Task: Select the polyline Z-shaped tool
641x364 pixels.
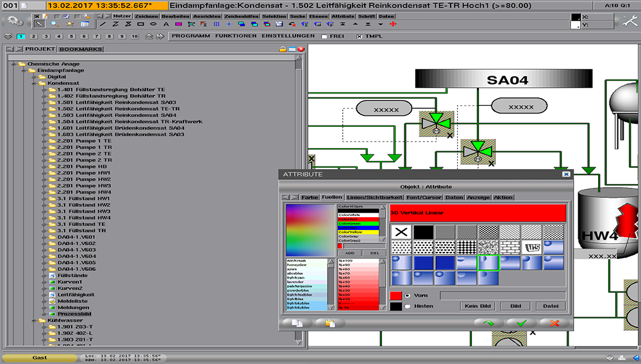Action: 115,24
